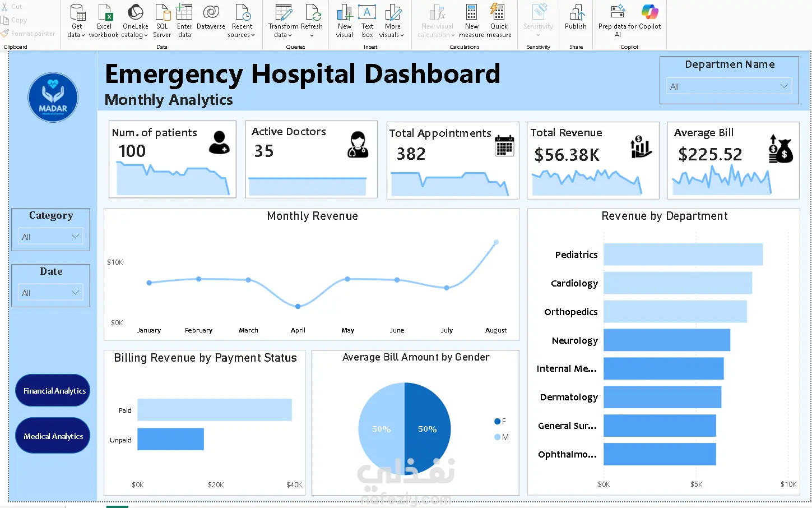
Task: Open the Sensitivity label menu
Action: point(538,21)
